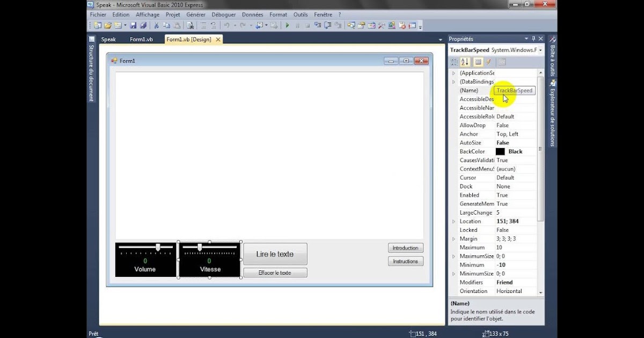Click the Introduction button on the form

405,248
